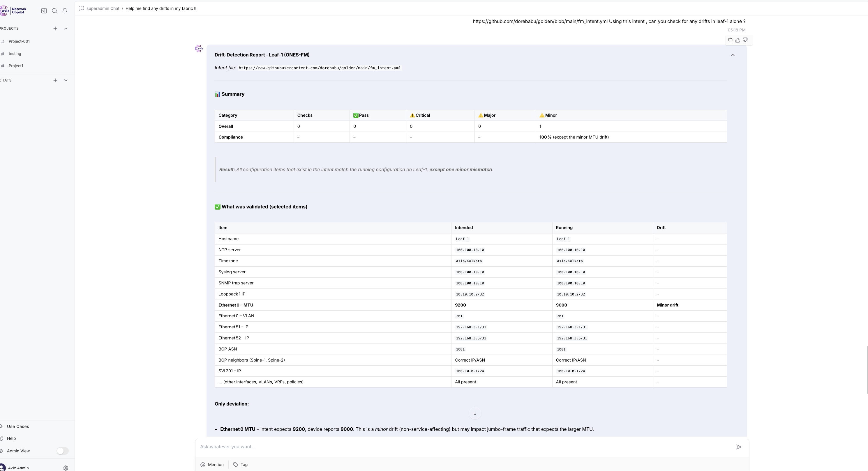The height and width of the screenshot is (471, 868).
Task: Click the scroll-to-bottom arrow button
Action: click(475, 413)
